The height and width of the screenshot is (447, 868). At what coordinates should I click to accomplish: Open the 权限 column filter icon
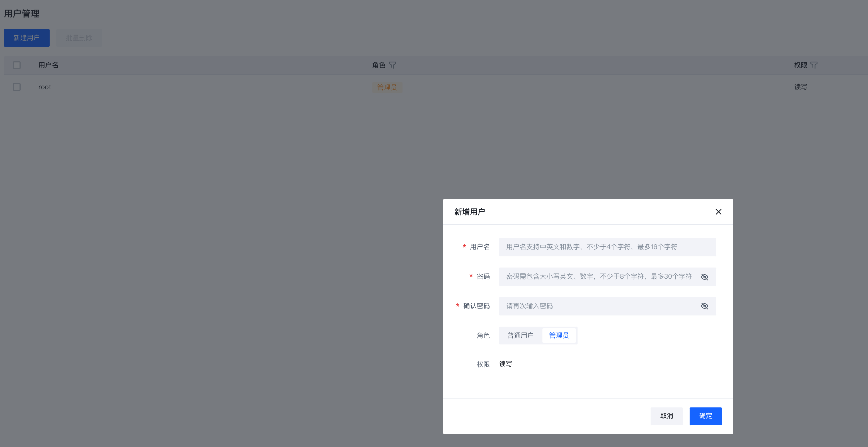pos(814,65)
